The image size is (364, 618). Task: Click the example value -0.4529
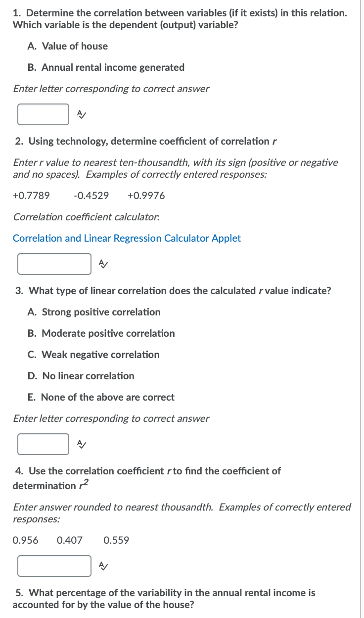[x=91, y=196]
